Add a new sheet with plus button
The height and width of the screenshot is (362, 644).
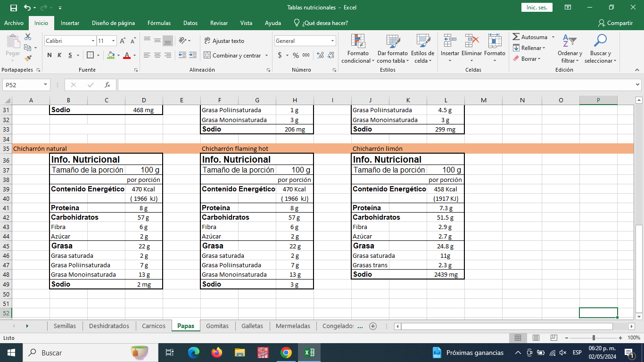pos(373,326)
